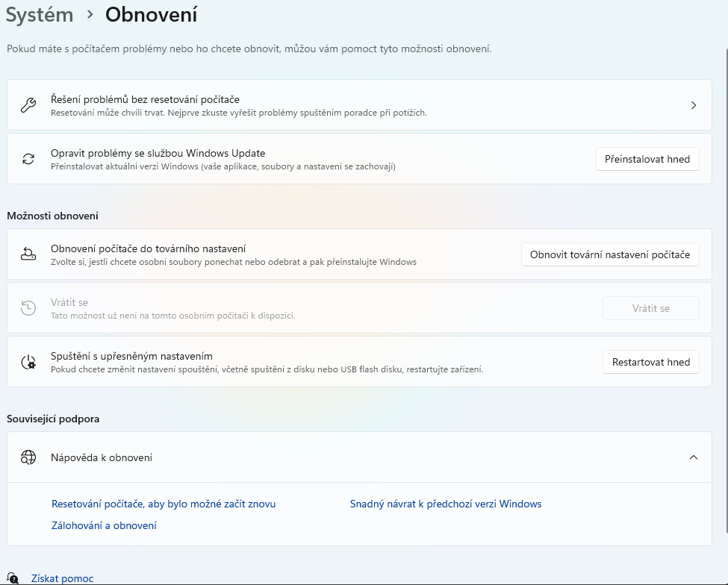Click the sync arrows icon beside Windows Update fix
The width and height of the screenshot is (728, 585).
click(x=28, y=159)
